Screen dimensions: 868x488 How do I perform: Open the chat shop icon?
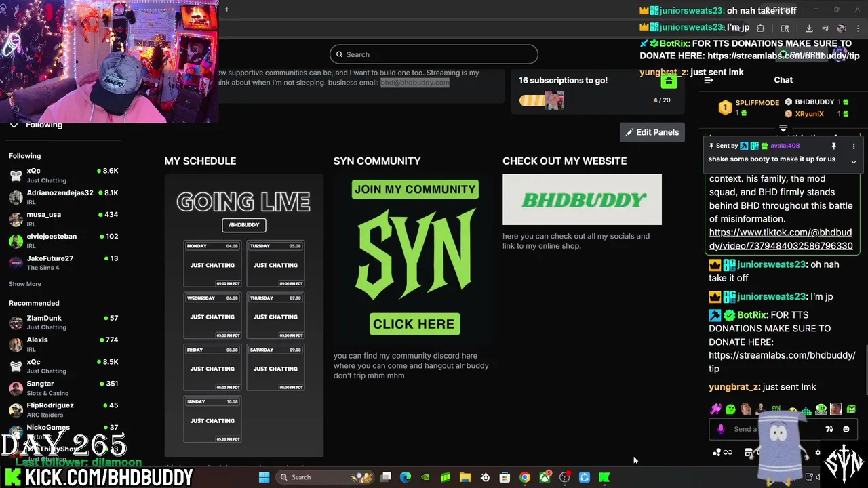pyautogui.click(x=749, y=453)
